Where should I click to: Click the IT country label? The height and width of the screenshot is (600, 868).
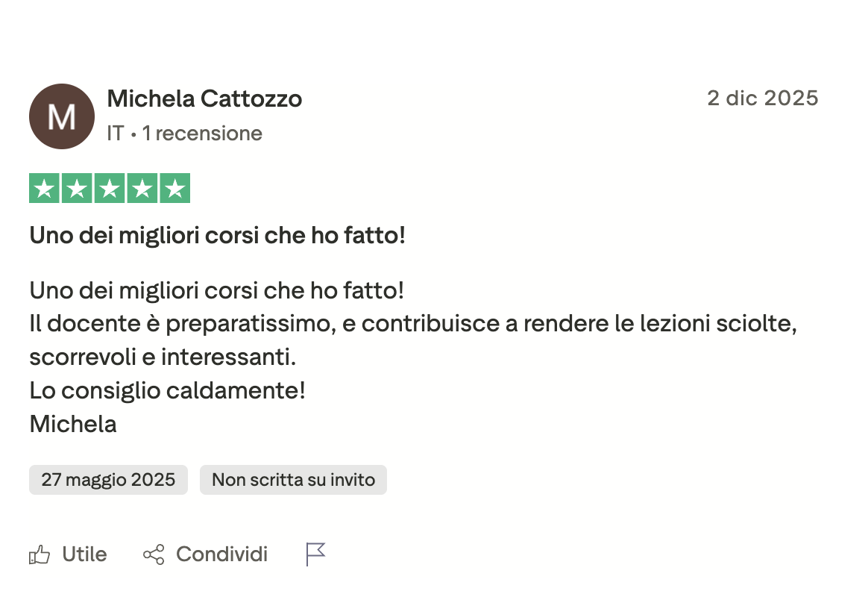(115, 134)
